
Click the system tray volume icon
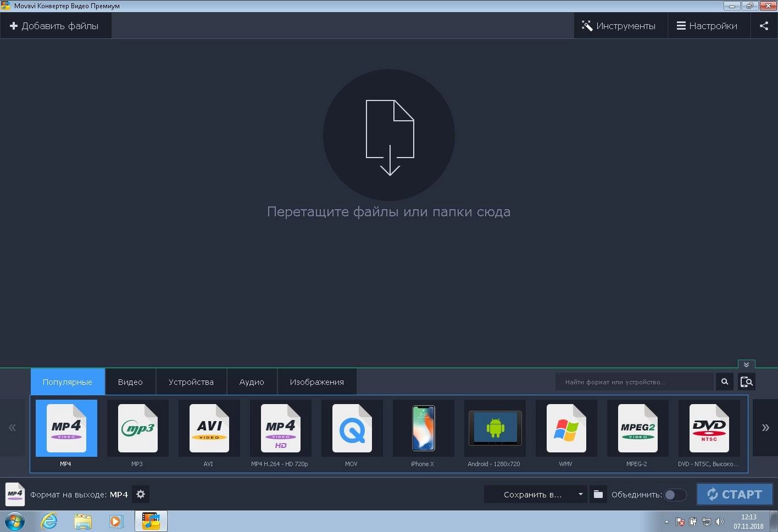coord(719,522)
